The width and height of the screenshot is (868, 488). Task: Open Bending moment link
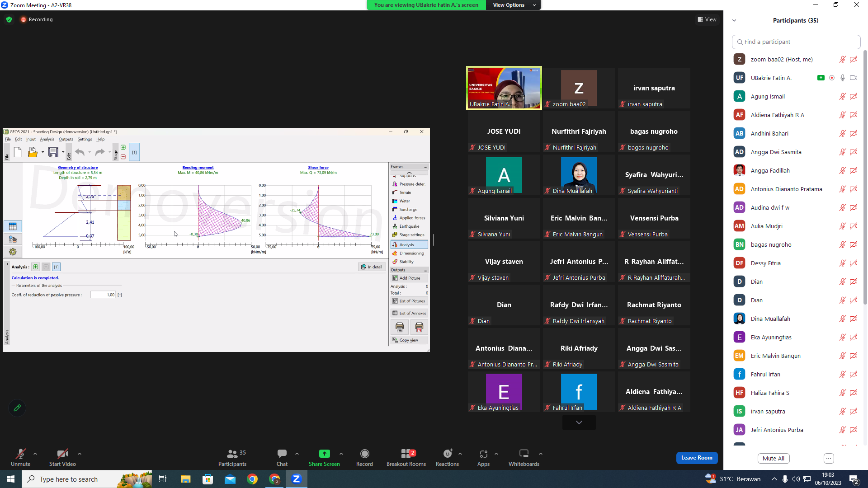pos(198,168)
